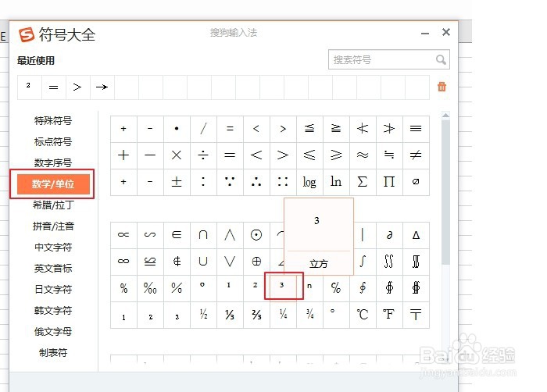547x392 pixels.
Task: Insert the not-equal sign ≠
Action: click(416, 155)
